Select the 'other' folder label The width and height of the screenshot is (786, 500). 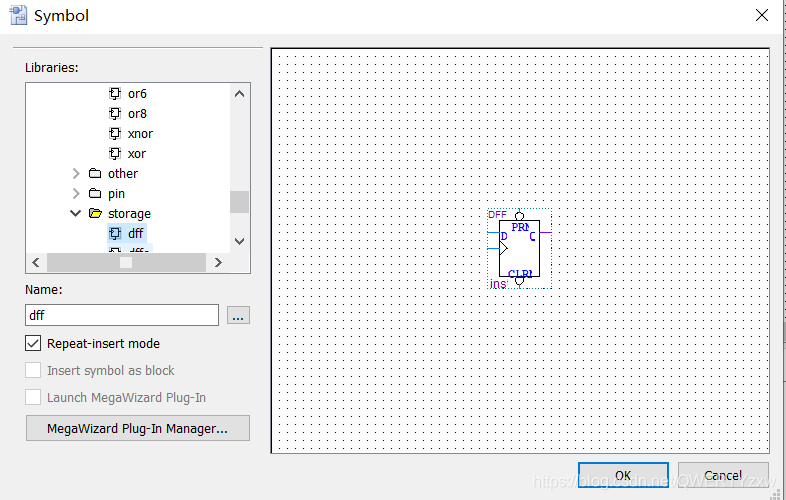[x=123, y=174]
